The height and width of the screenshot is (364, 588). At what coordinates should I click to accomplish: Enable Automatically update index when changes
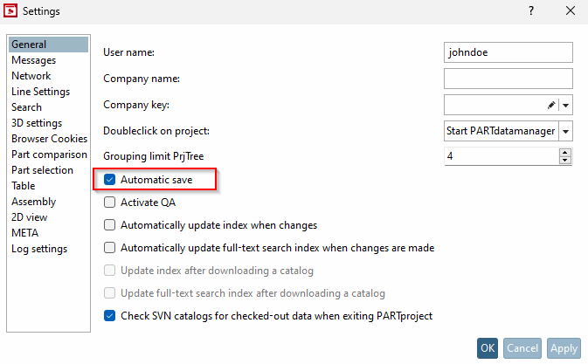[109, 225]
